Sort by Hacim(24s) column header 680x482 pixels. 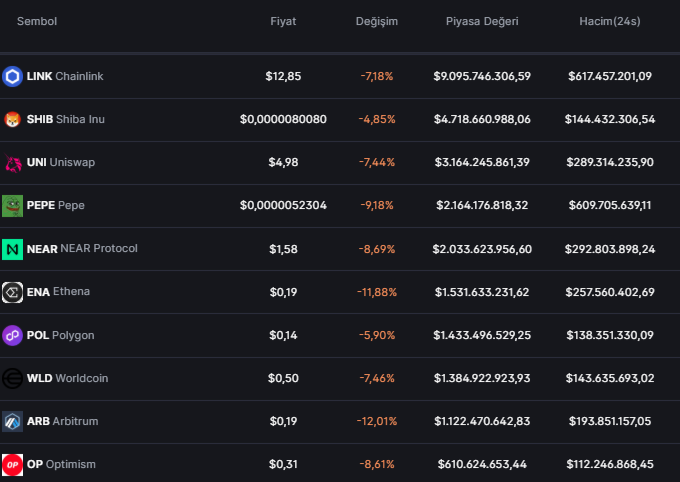point(610,21)
